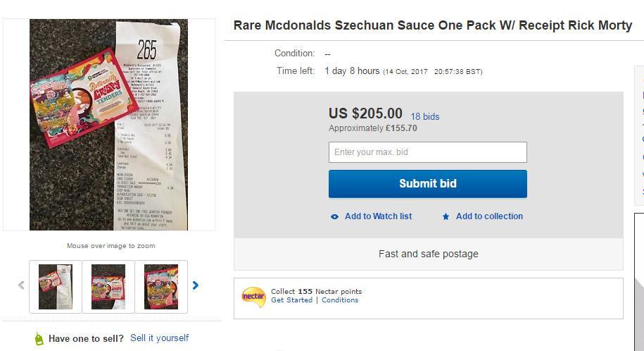The height and width of the screenshot is (351, 644).
Task: Open the 18 bids history link
Action: (x=425, y=116)
